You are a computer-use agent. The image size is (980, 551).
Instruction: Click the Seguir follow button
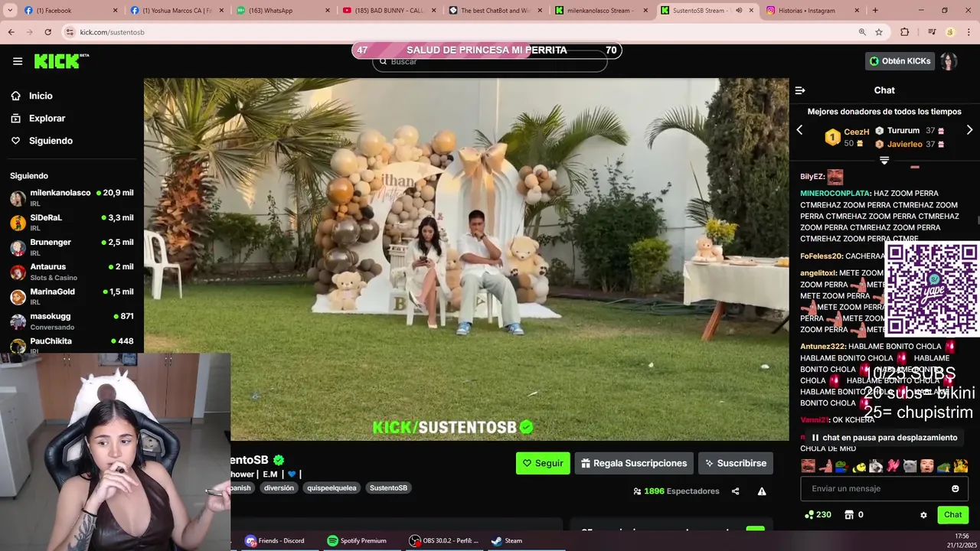tap(543, 463)
